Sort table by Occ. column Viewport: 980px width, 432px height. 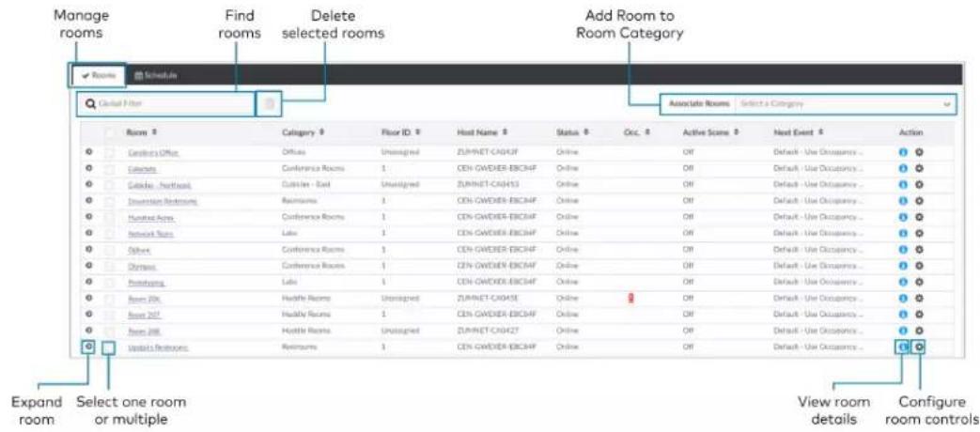[635, 133]
